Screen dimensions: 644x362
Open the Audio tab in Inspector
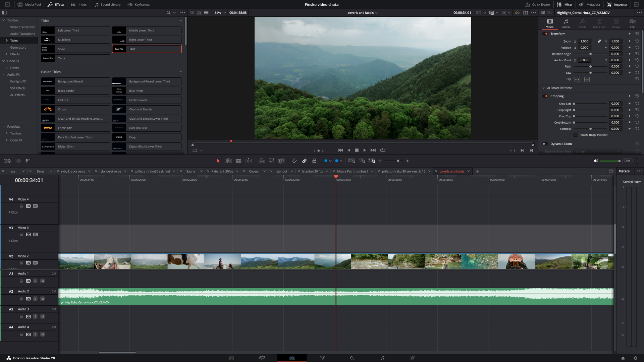(566, 23)
